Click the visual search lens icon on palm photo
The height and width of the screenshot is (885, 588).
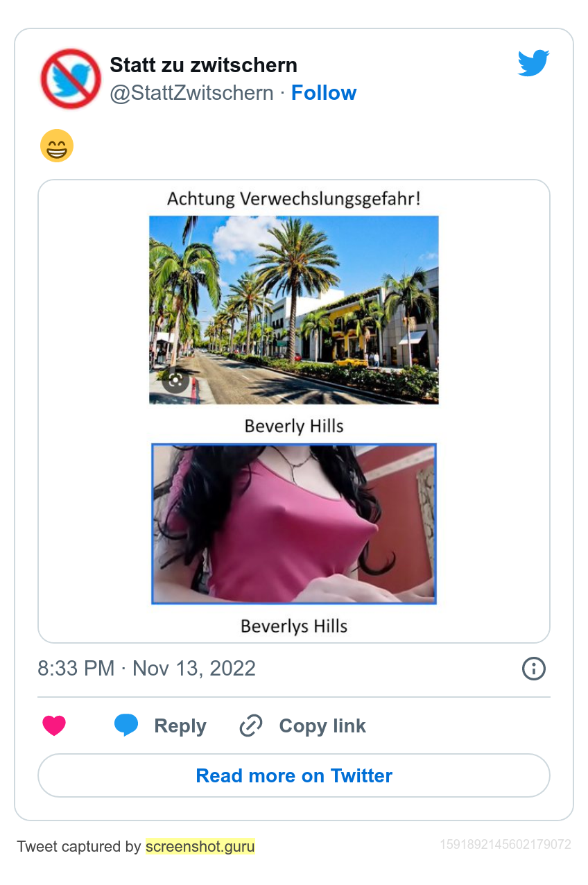[x=175, y=379]
